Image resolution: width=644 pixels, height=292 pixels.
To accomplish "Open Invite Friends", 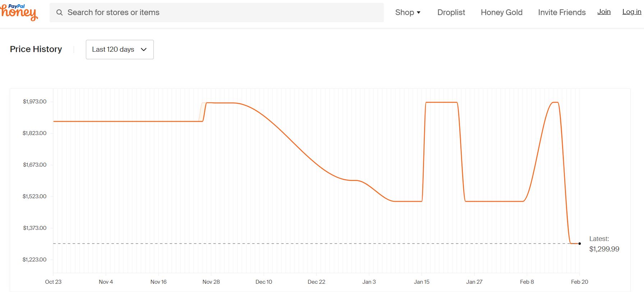I will coord(562,13).
